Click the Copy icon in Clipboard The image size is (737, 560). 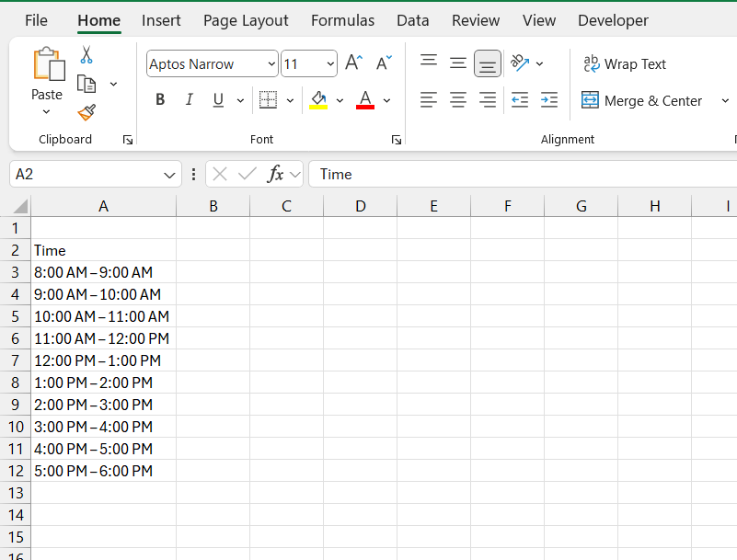click(x=86, y=84)
